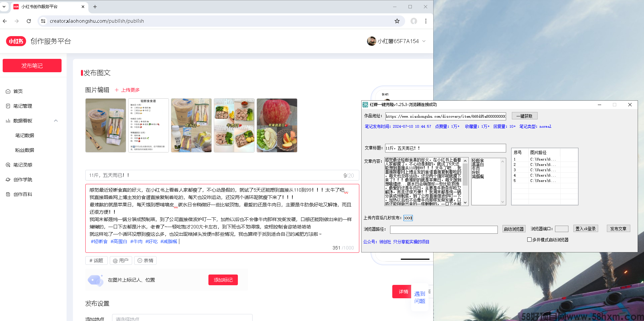The width and height of the screenshot is (644, 321).
Task: Select 笔记数据 under 数据看板
Action: (25, 135)
